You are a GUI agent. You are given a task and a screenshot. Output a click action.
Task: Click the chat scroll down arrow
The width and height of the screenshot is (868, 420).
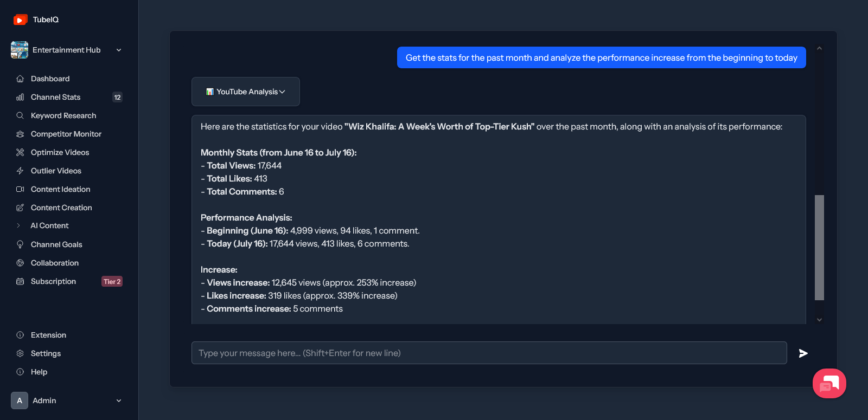[819, 320]
